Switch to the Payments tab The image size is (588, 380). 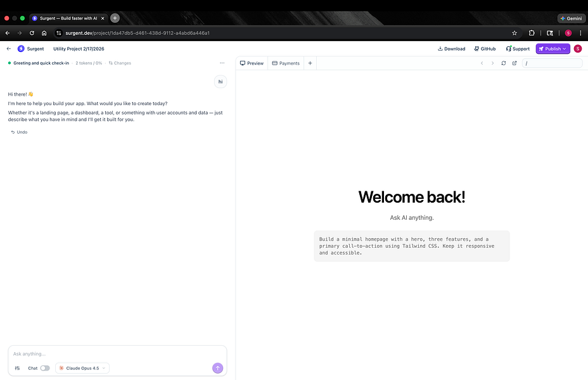coord(286,63)
